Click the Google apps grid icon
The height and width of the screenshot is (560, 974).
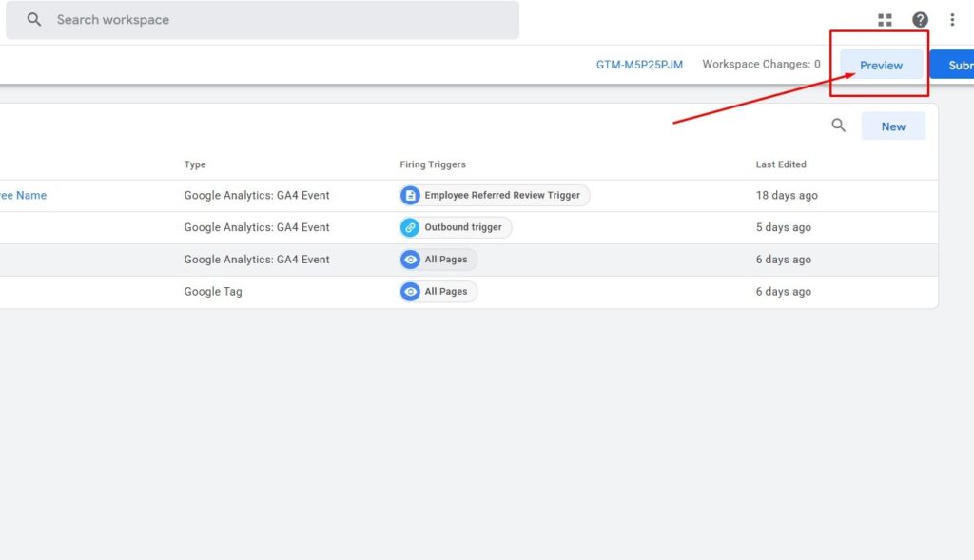pos(885,20)
